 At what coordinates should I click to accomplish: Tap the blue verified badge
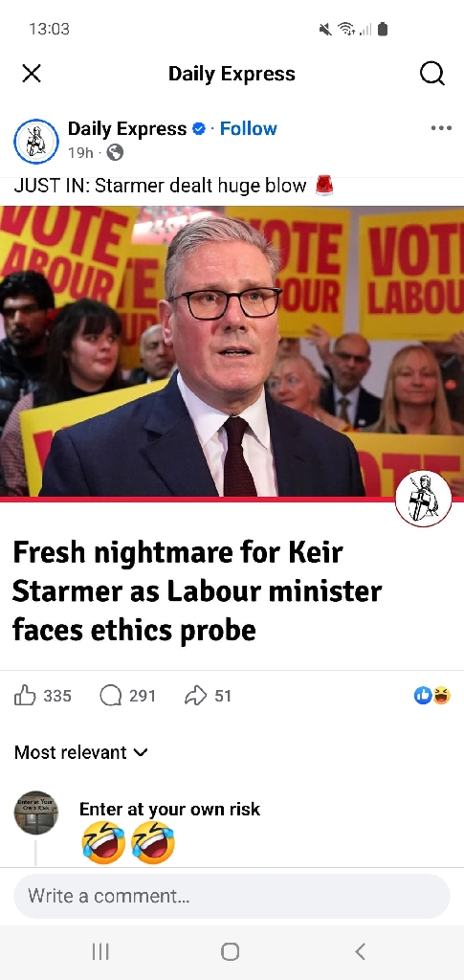coord(199,129)
